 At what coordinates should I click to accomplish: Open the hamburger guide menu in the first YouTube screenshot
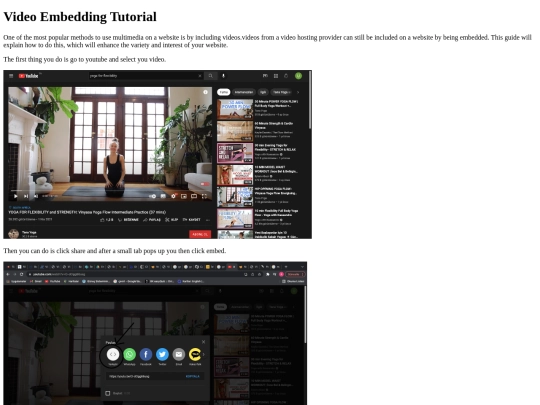coord(11,76)
